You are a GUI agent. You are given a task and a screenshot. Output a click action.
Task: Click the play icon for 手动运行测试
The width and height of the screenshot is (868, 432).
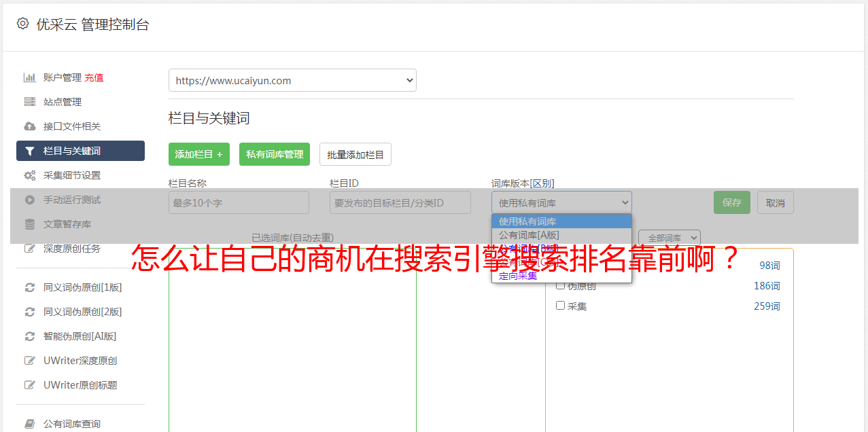click(30, 200)
